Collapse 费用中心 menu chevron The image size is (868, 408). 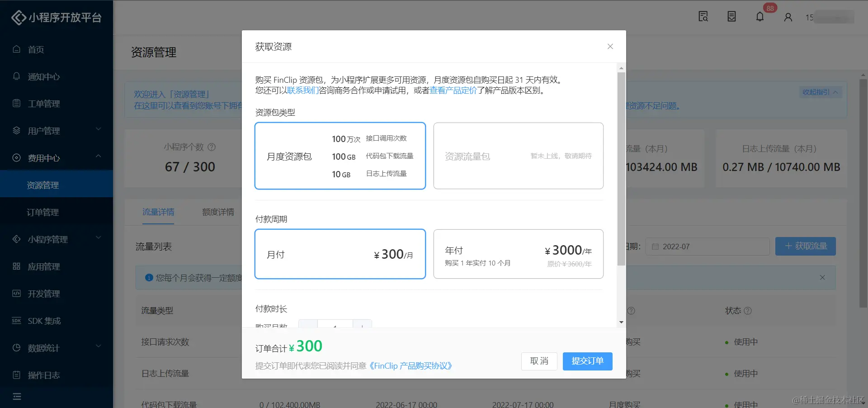coord(99,157)
